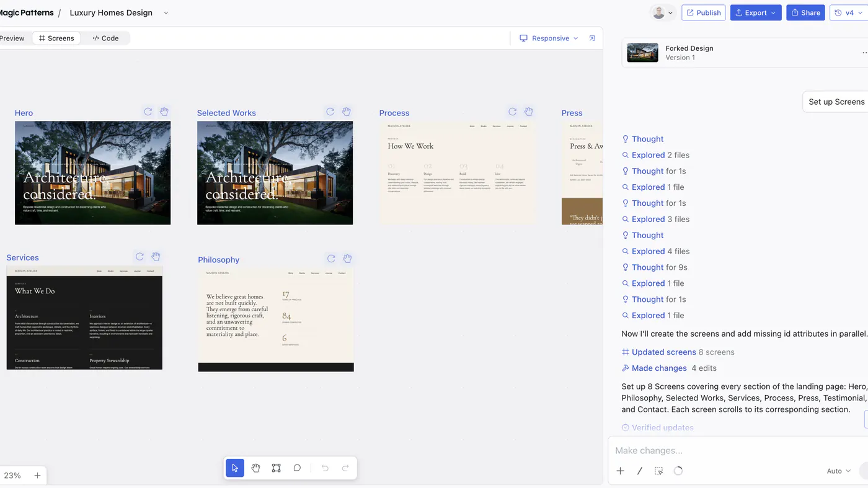Open the 'Updated screens' details link
This screenshot has height=488, width=868.
pos(663,352)
